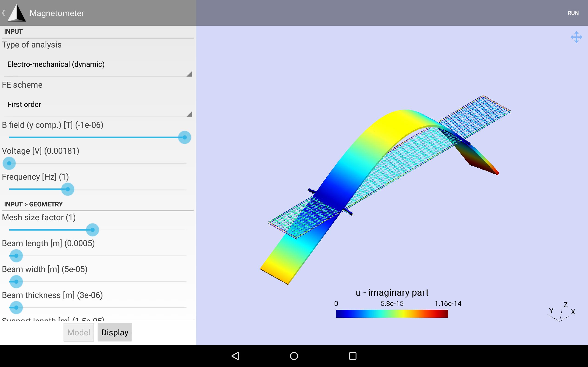Image resolution: width=588 pixels, height=367 pixels.
Task: Tap the Android home button
Action: [x=294, y=356]
